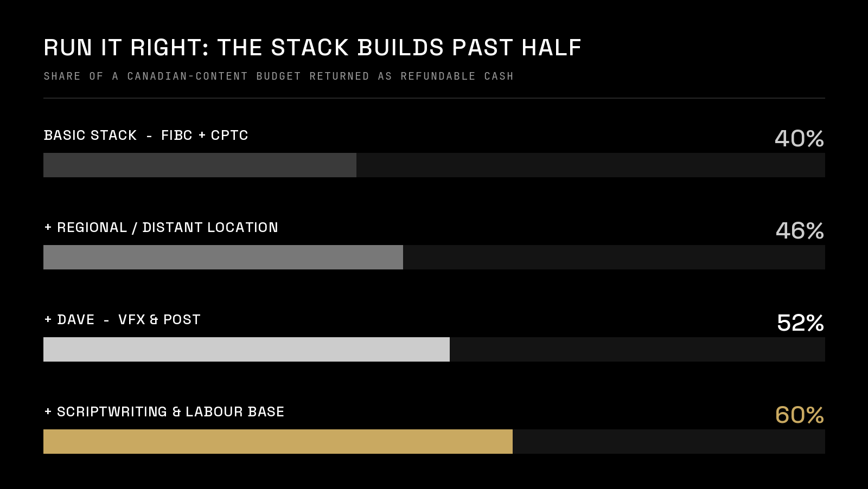Click the 46% value label
The height and width of the screenshot is (489, 868).
tap(800, 230)
